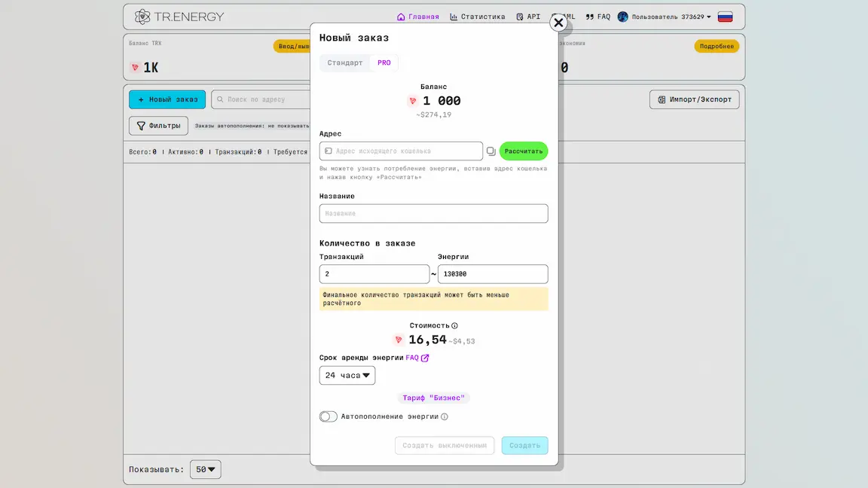
Task: Open the Показывать 50 rows dropdown
Action: click(206, 469)
